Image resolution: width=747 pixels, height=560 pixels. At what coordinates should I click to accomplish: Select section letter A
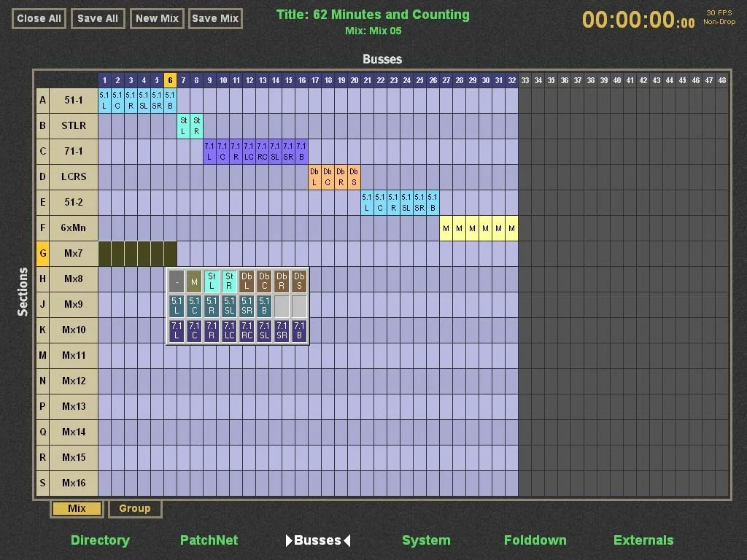(x=43, y=101)
